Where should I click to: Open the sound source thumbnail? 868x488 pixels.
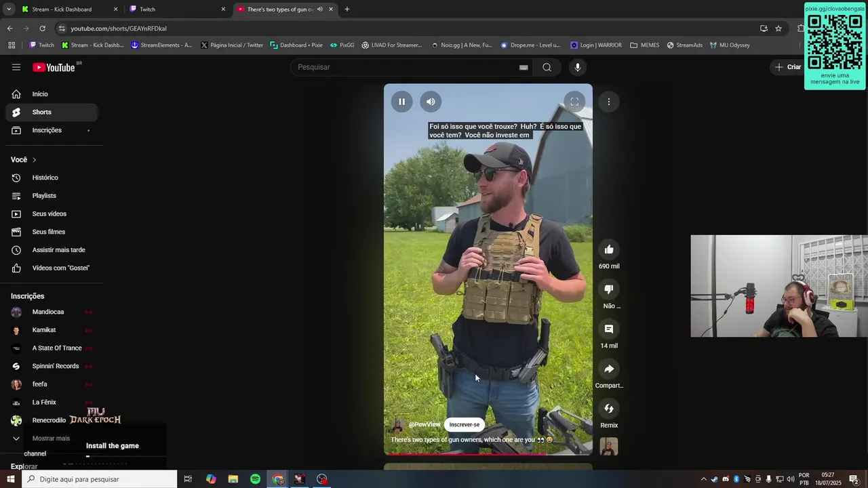click(609, 447)
